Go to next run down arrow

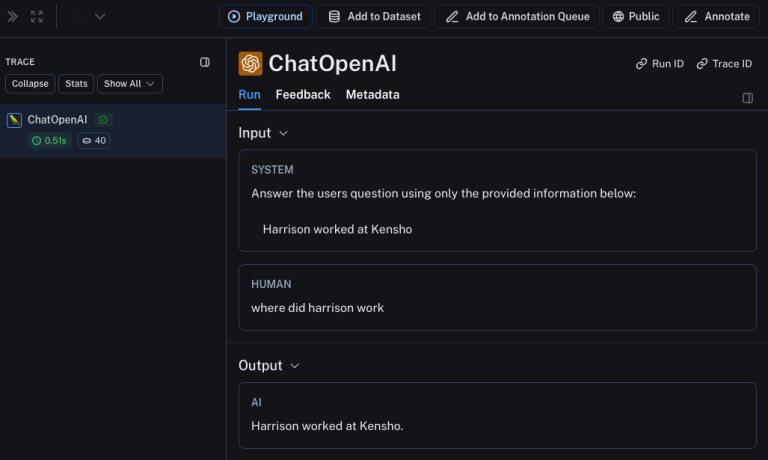coord(100,17)
